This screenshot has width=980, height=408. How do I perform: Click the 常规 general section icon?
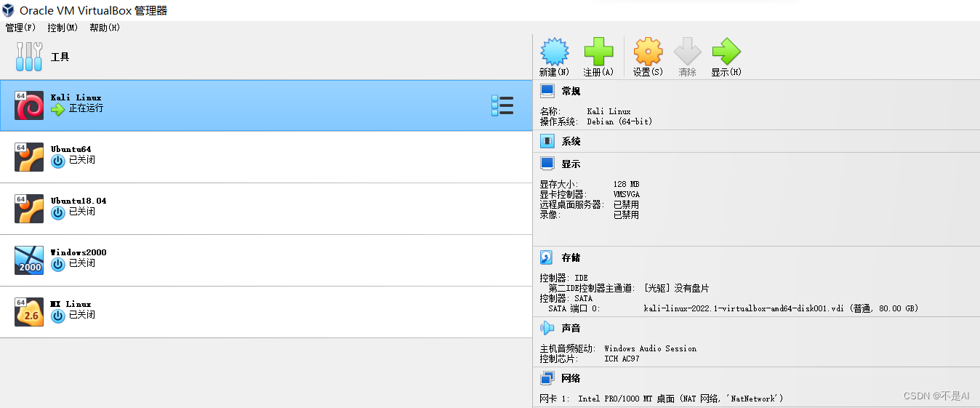click(x=547, y=91)
